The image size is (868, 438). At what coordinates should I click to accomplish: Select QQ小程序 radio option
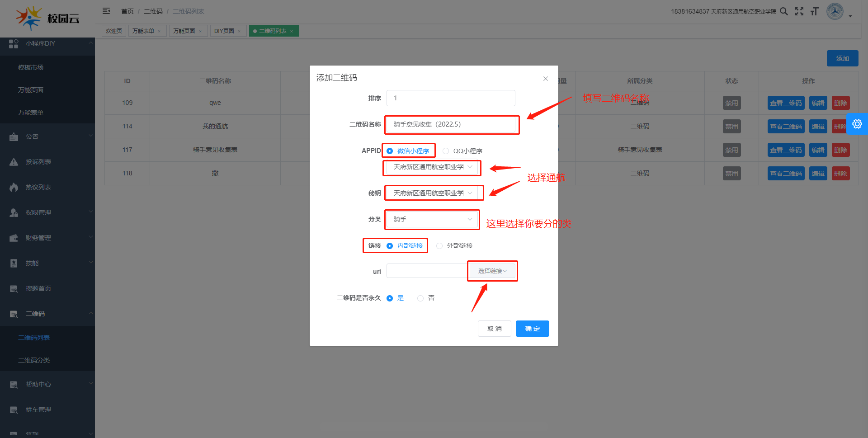pos(462,151)
